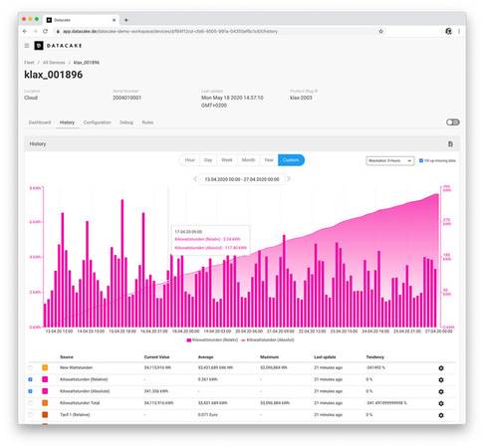Open a new browser tab
The height and width of the screenshot is (448, 484).
coord(126,20)
